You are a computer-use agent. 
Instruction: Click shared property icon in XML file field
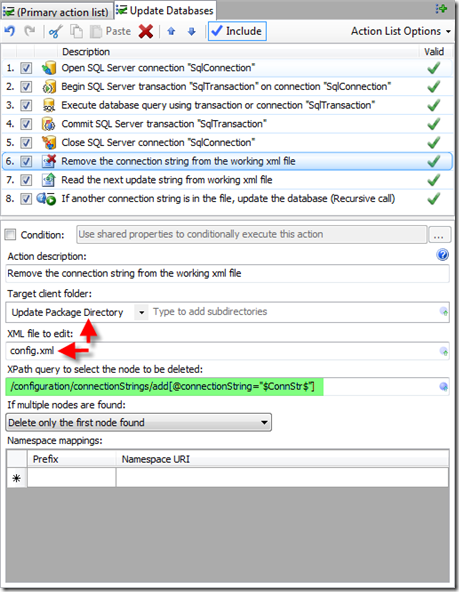click(444, 352)
